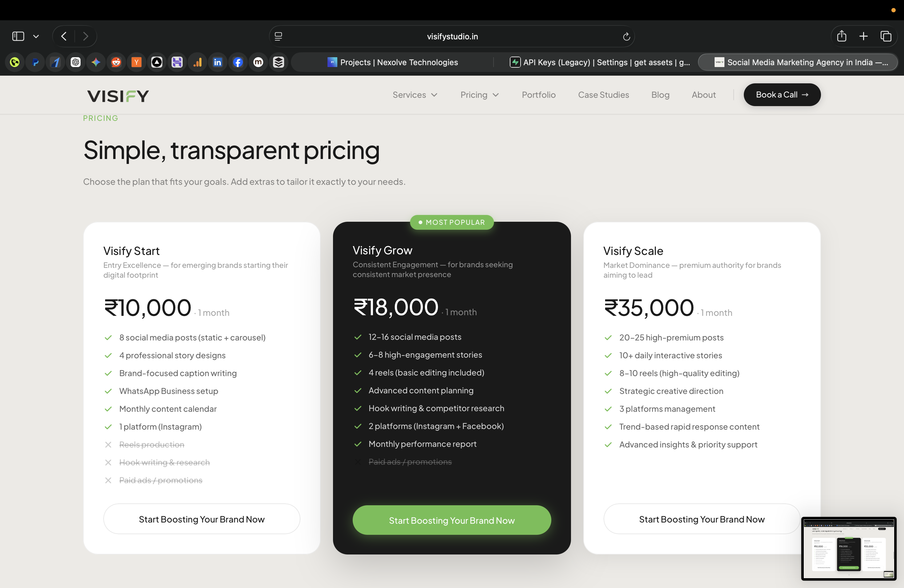This screenshot has width=904, height=588.
Task: Click '3 platforms management' feature
Action: (667, 409)
